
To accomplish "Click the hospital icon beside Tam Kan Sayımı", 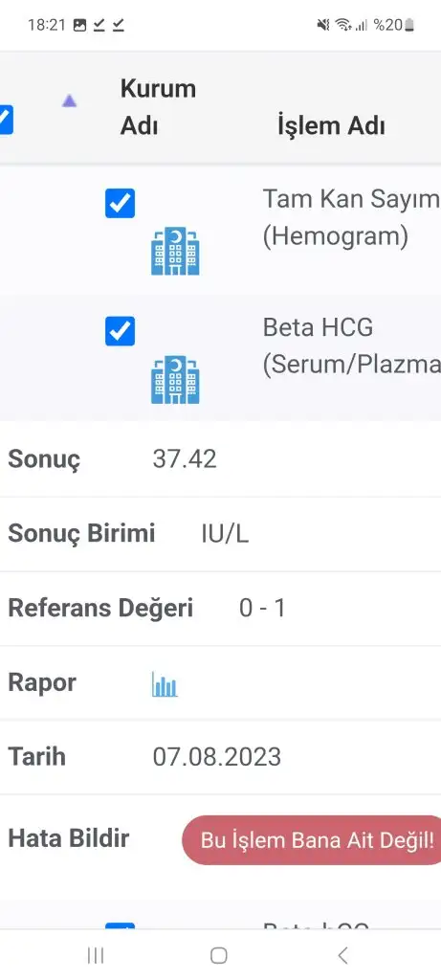I will coord(175,252).
